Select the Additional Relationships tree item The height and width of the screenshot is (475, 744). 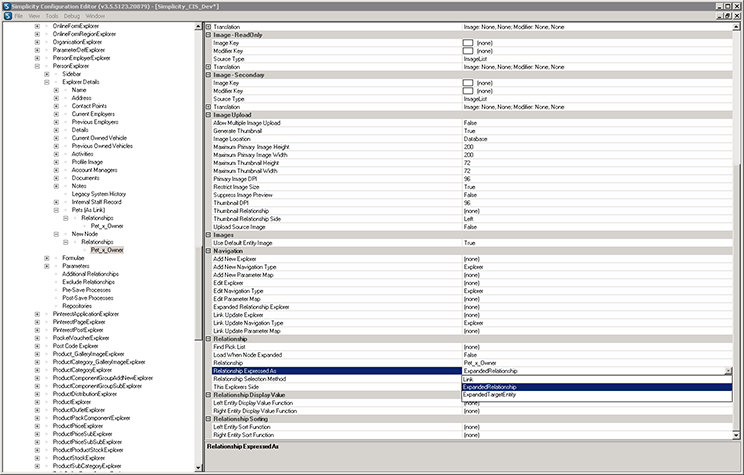coord(90,274)
